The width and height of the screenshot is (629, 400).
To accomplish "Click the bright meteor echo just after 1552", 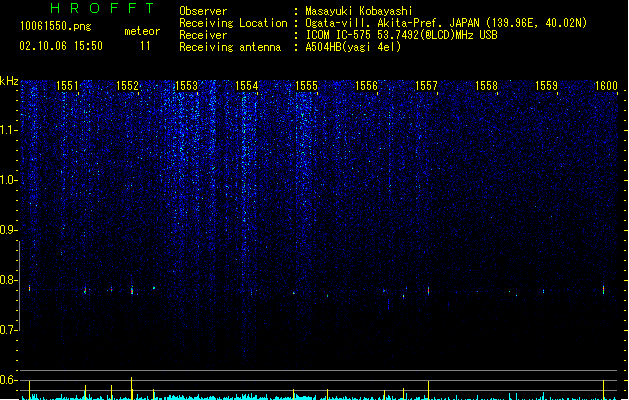I will [x=132, y=290].
